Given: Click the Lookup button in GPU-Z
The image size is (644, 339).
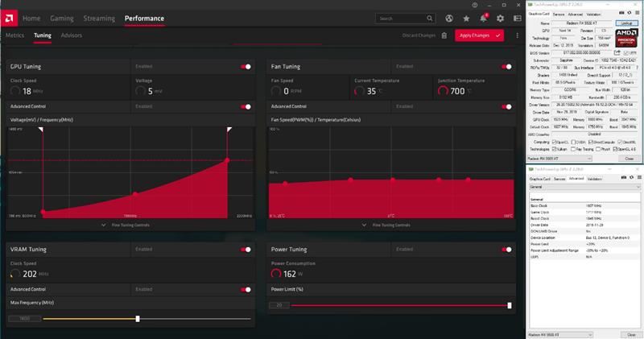Looking at the screenshot, I should (x=626, y=23).
